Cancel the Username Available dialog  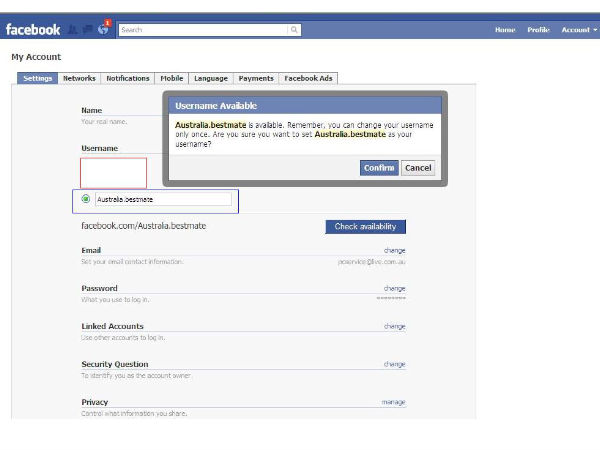coord(418,168)
